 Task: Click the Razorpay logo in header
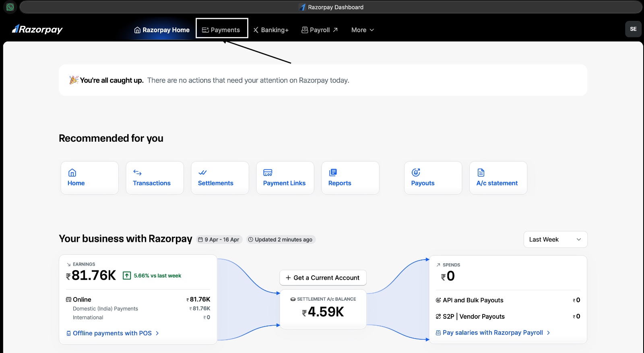click(37, 29)
